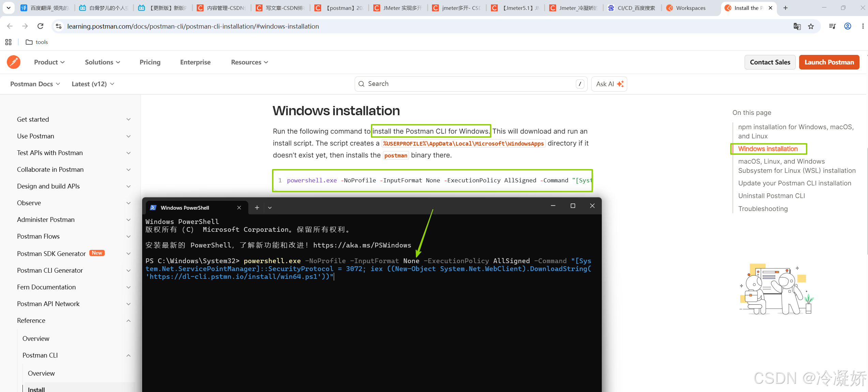Expand Get started section
This screenshot has width=868, height=392.
[74, 119]
